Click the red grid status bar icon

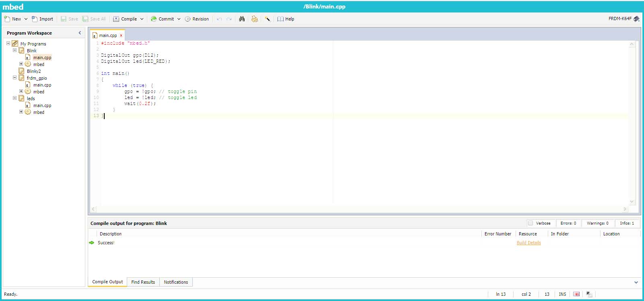pyautogui.click(x=576, y=294)
